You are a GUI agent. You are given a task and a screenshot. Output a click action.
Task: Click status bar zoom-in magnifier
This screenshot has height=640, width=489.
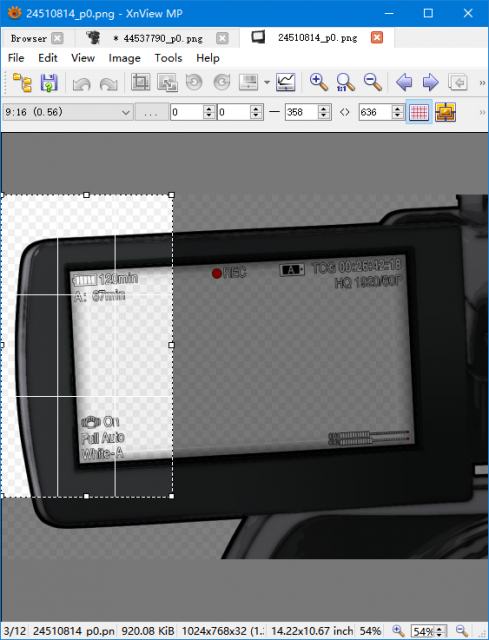[x=398, y=631]
